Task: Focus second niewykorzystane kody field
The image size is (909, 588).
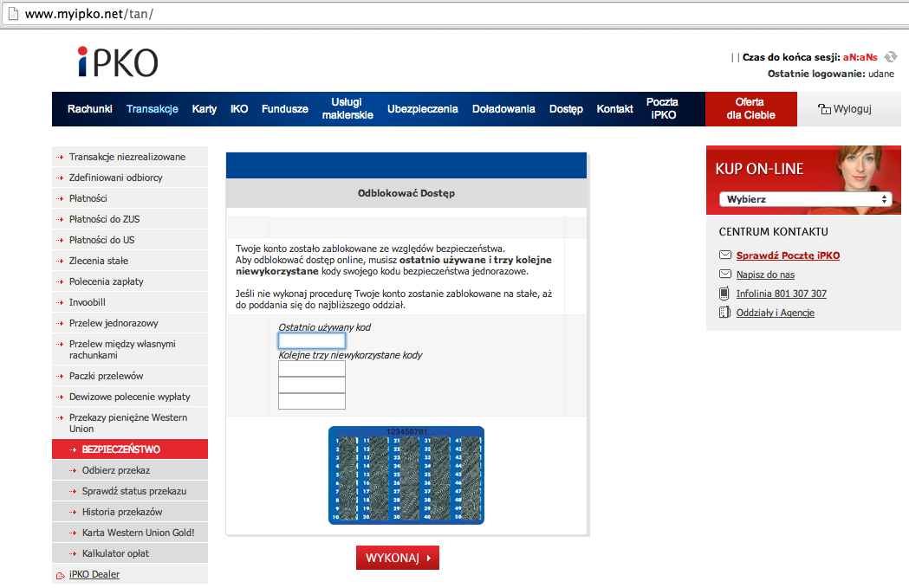Action: [312, 384]
